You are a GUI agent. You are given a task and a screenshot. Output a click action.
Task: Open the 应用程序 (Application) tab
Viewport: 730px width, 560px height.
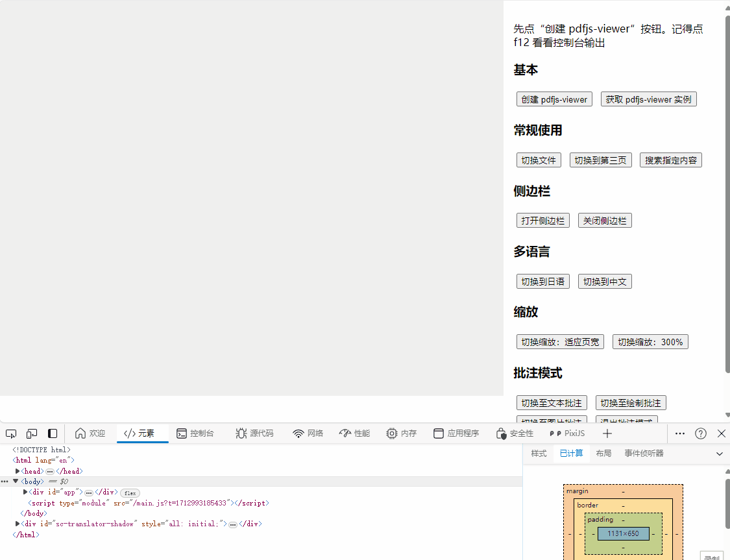(x=456, y=433)
